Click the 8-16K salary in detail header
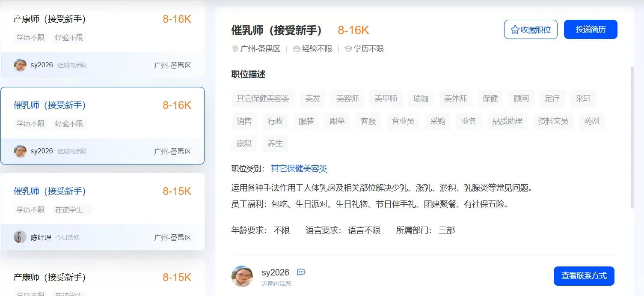Viewport: 644px width, 296px height. 353,30
